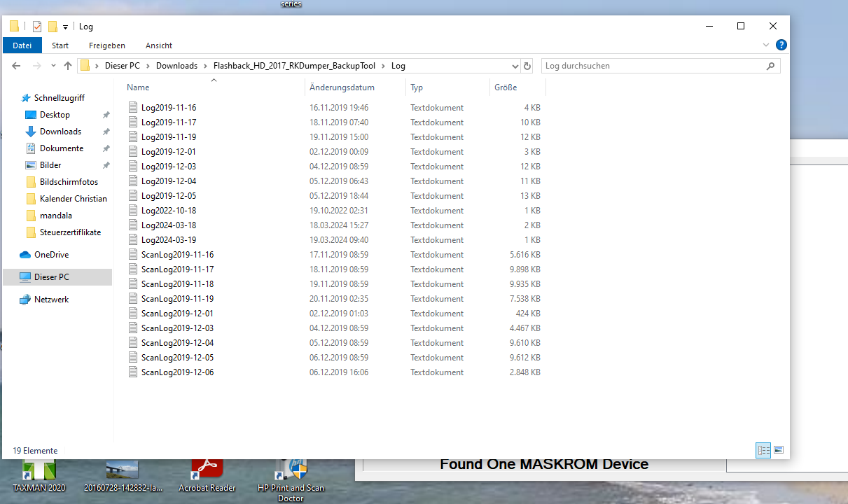Select file Log2019-11-16
The image size is (848, 504).
point(169,108)
